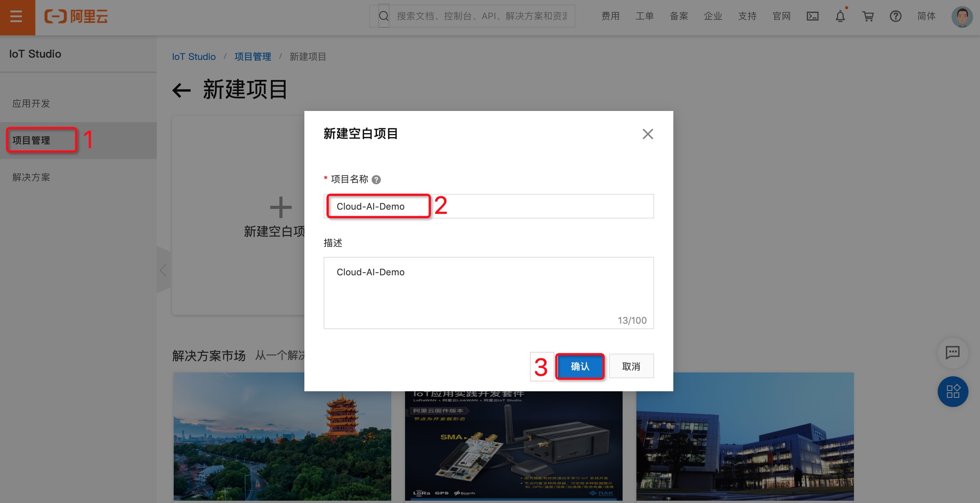
Task: Select 应用开发 in sidebar
Action: point(31,104)
